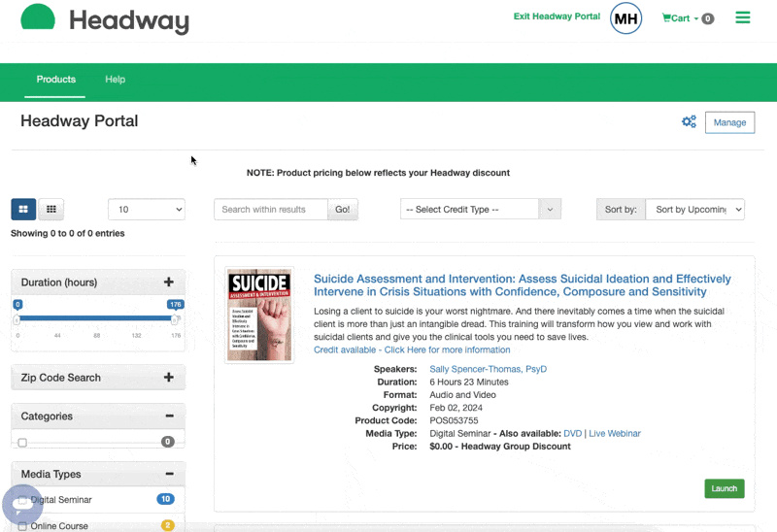Open the Help tab
The height and width of the screenshot is (532, 777).
click(115, 80)
